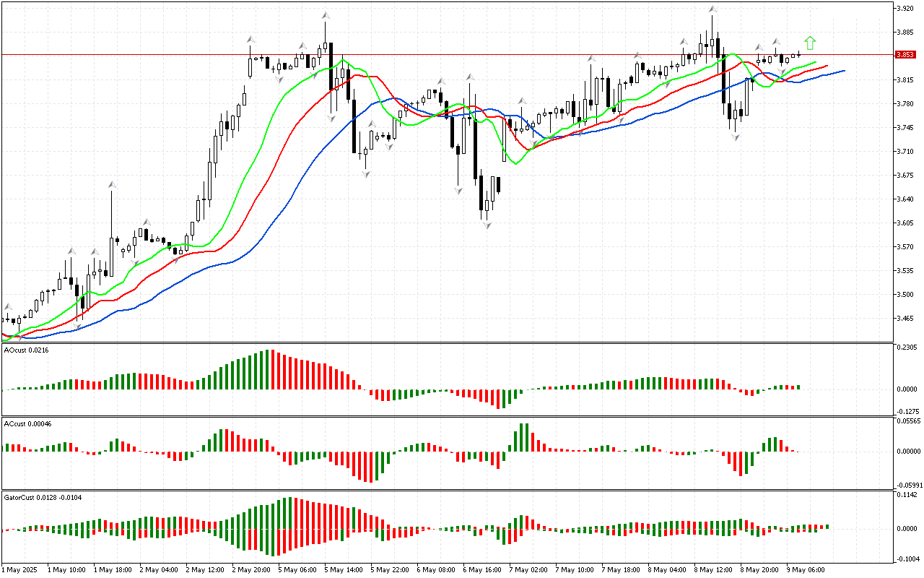Click the 3.853 current price tag
The width and height of the screenshot is (924, 578).
(905, 54)
